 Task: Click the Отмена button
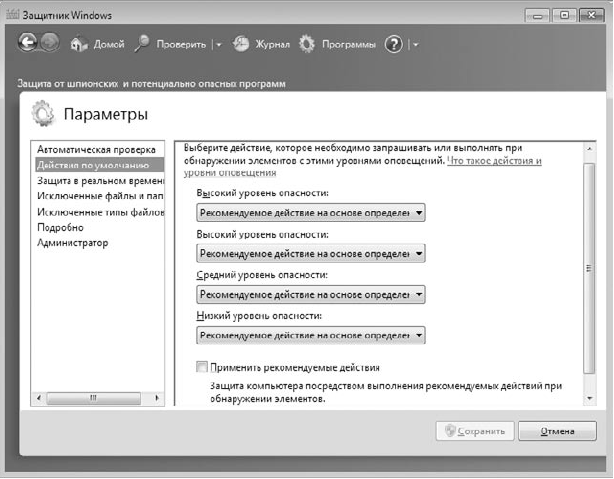(x=557, y=431)
